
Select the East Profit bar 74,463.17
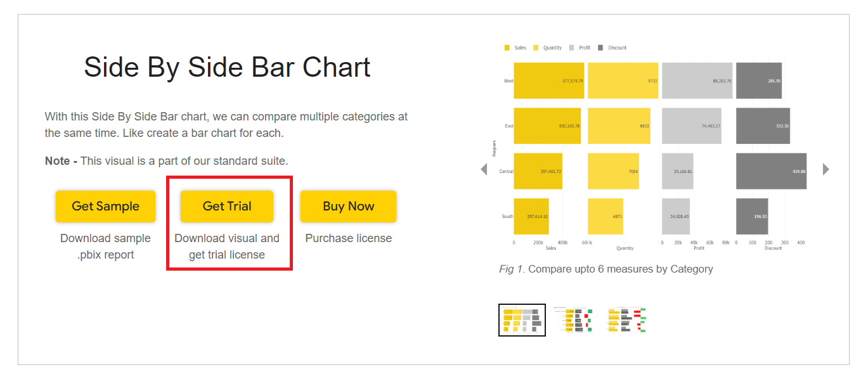click(x=691, y=126)
